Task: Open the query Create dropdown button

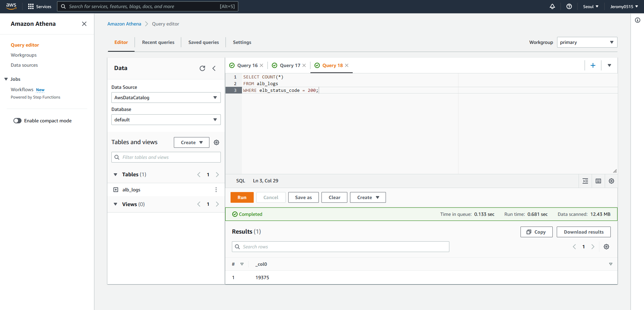Action: tap(368, 197)
